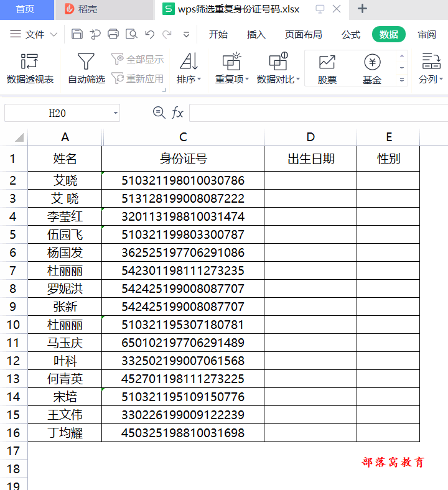Switch to the 开始 ribbon tab
The height and width of the screenshot is (490, 448).
coord(218,34)
